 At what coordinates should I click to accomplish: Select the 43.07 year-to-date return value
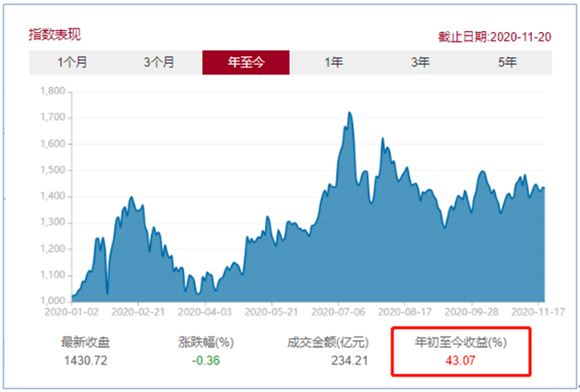coord(461,360)
